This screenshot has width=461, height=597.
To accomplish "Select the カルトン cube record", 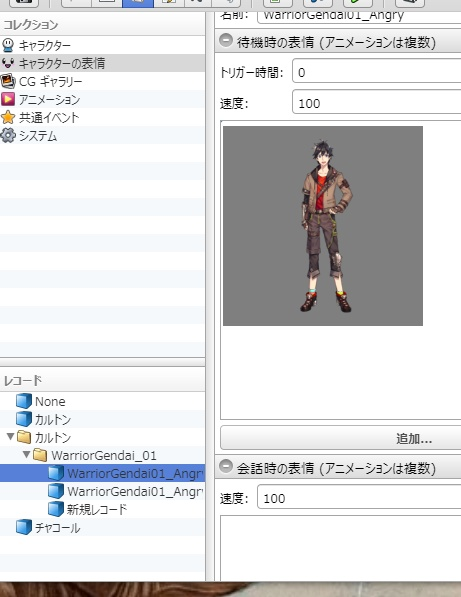I will [x=102, y=420].
